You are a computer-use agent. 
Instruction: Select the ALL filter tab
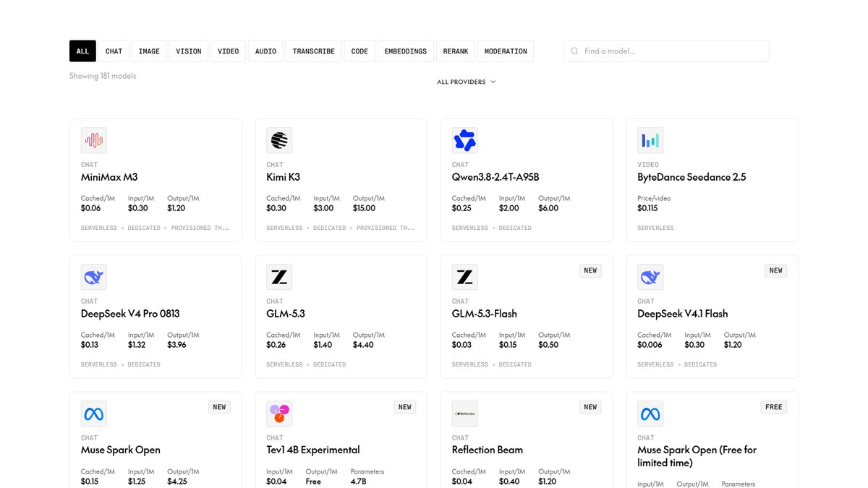(82, 51)
